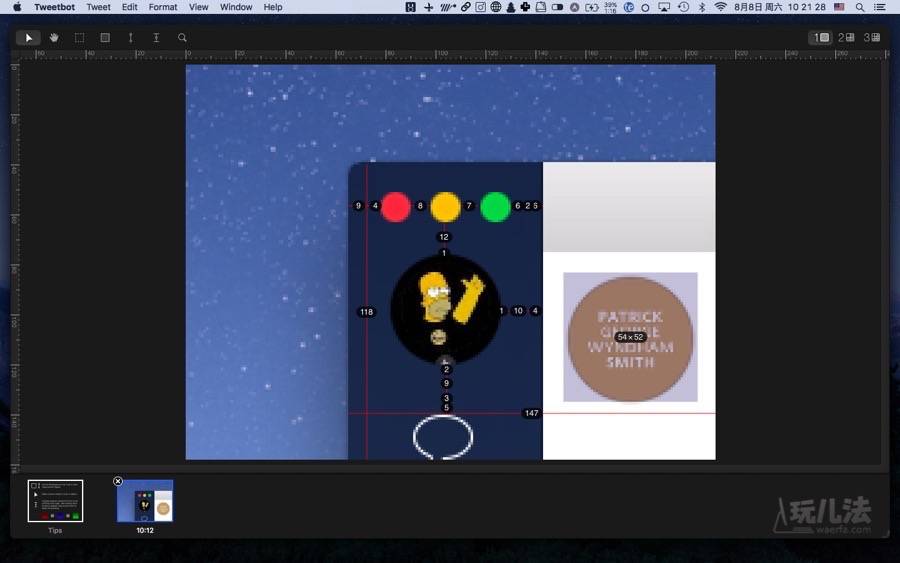Click the camera-shaped square menu bar icon
This screenshot has height=563, width=900.
tap(480, 7)
